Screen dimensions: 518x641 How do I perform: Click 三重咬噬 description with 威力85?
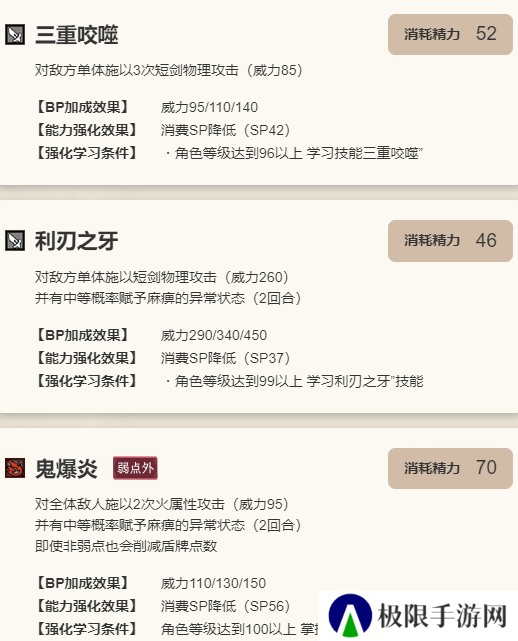click(168, 70)
